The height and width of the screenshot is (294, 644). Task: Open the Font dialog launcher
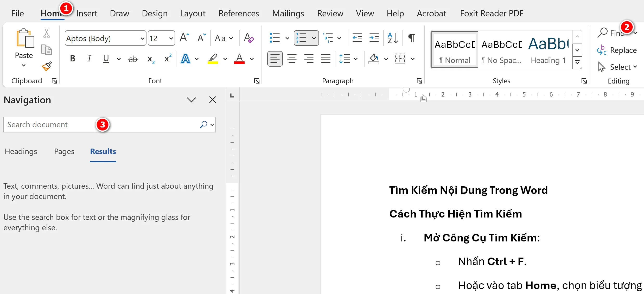257,81
